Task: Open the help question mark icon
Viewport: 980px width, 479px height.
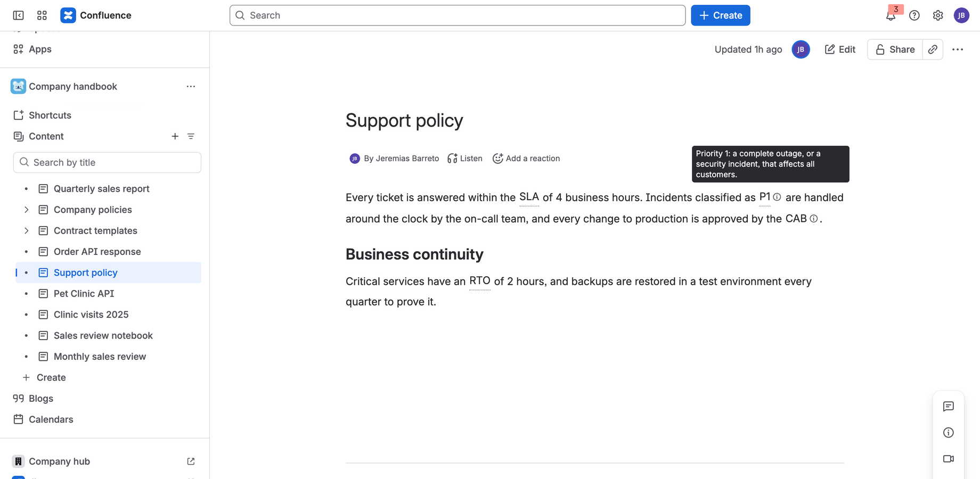Action: click(914, 15)
